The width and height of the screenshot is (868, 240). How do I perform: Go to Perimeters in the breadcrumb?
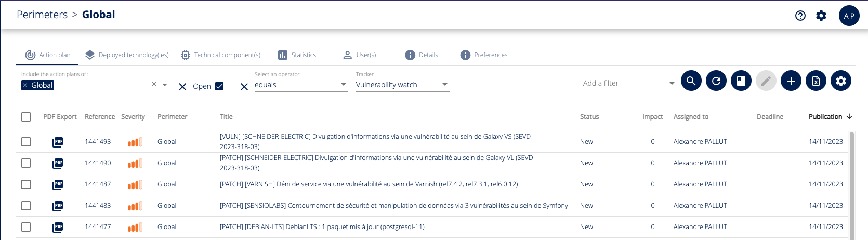click(42, 15)
